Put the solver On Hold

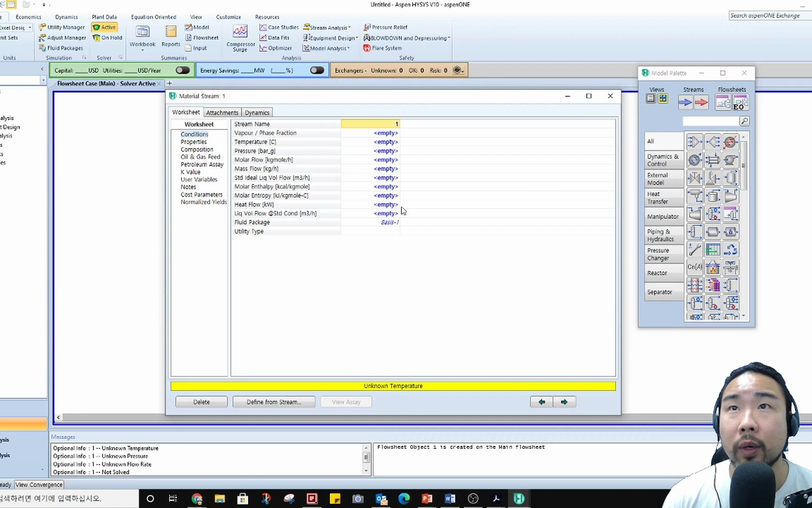tap(107, 38)
